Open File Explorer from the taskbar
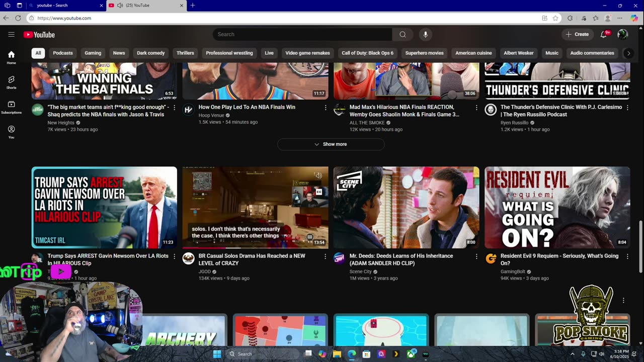 (x=337, y=354)
